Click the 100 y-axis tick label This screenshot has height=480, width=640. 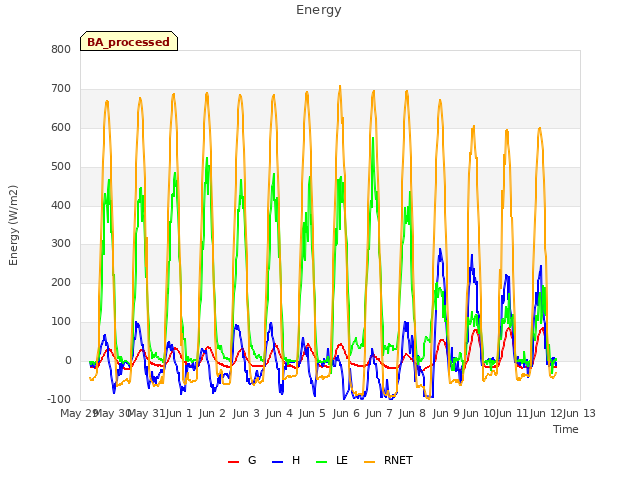click(x=61, y=322)
